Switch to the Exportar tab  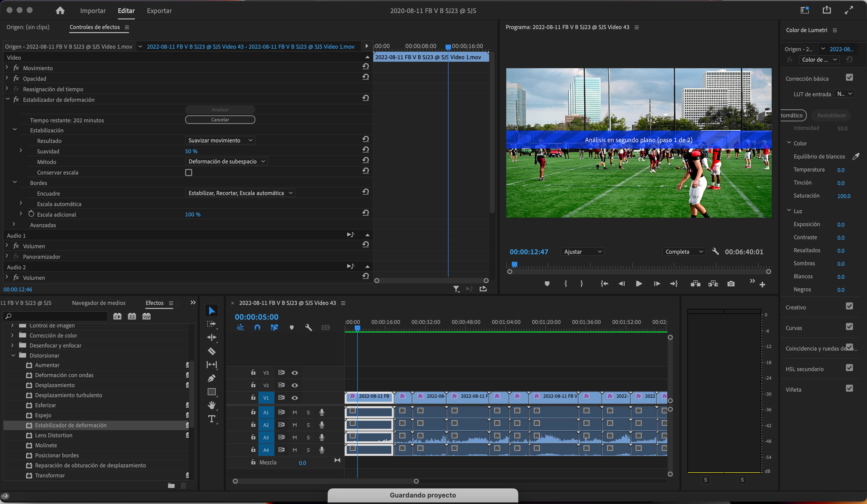(x=159, y=11)
